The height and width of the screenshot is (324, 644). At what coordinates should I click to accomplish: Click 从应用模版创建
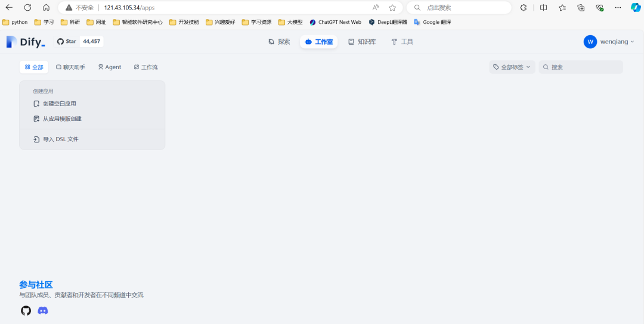click(57, 119)
